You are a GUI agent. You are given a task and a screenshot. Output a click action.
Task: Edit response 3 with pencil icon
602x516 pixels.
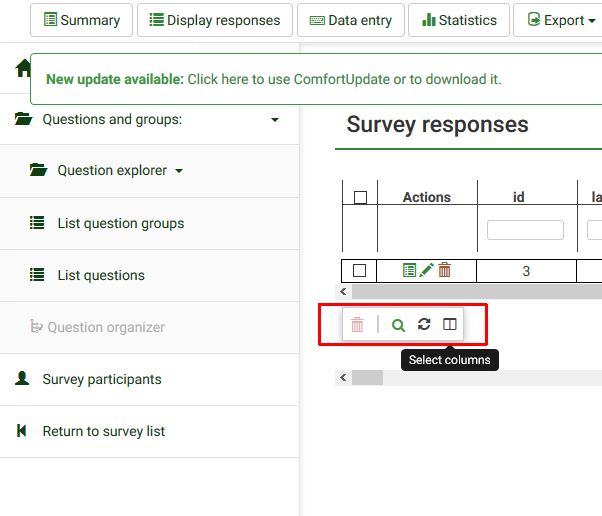click(x=427, y=270)
